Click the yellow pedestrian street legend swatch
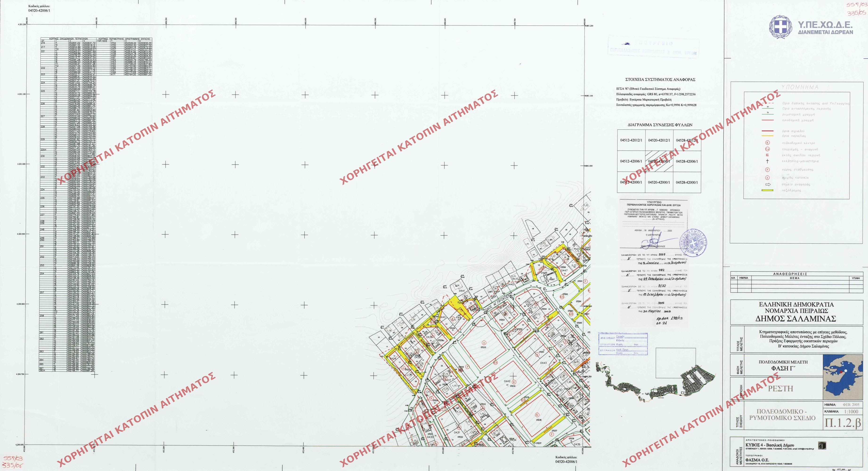The width and height of the screenshot is (868, 471). 767,191
